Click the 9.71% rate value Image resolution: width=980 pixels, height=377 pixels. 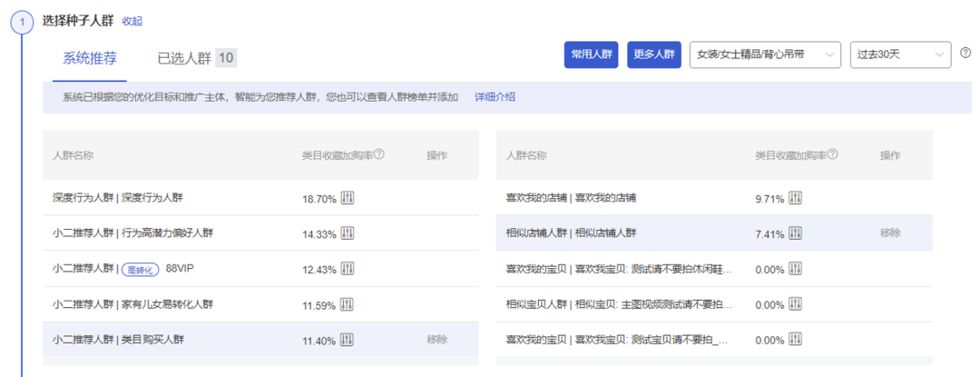pyautogui.click(x=769, y=199)
